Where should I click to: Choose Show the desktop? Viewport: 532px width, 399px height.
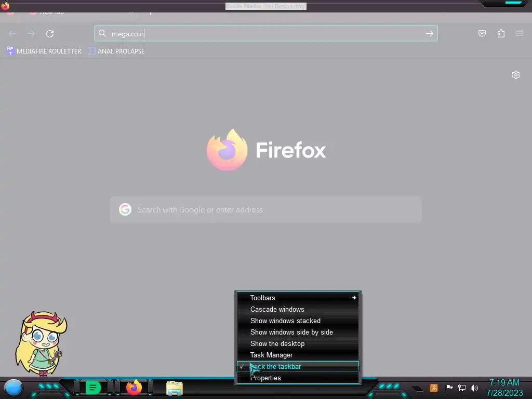coord(298,344)
